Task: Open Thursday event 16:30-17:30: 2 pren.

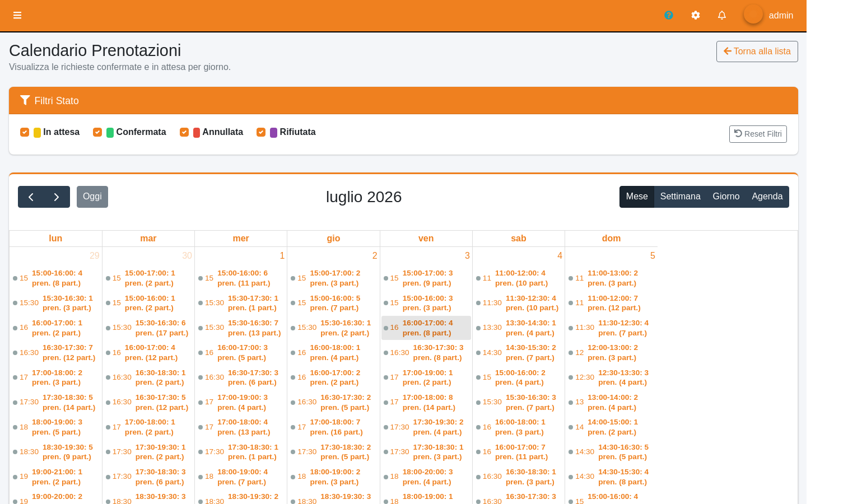Action: point(333,403)
